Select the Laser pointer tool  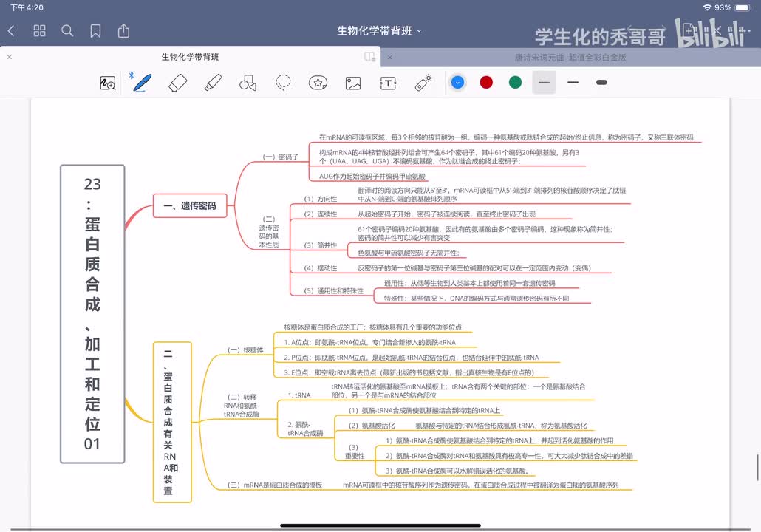coord(423,83)
